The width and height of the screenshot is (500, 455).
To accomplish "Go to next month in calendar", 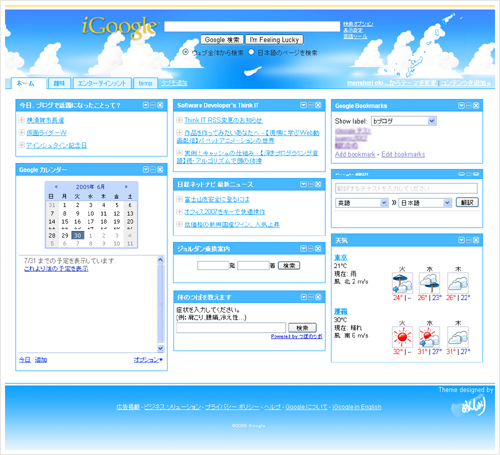I will pos(126,187).
